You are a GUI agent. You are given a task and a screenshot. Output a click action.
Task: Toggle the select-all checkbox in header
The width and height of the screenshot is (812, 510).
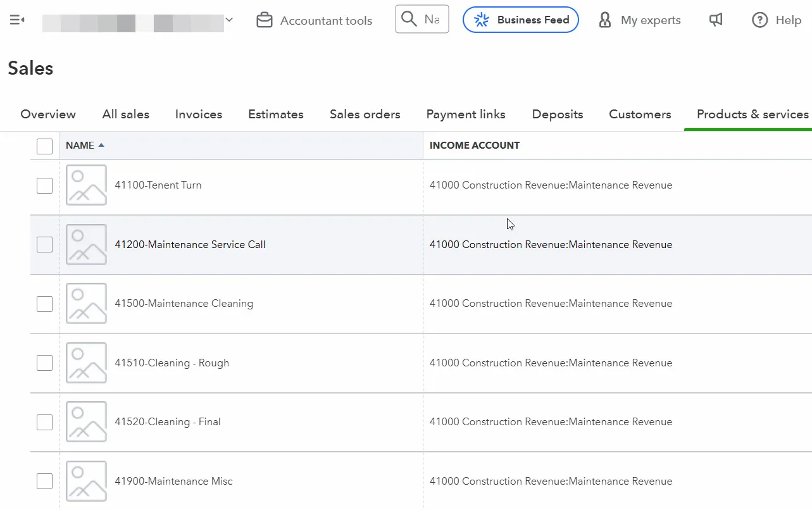[x=44, y=146]
